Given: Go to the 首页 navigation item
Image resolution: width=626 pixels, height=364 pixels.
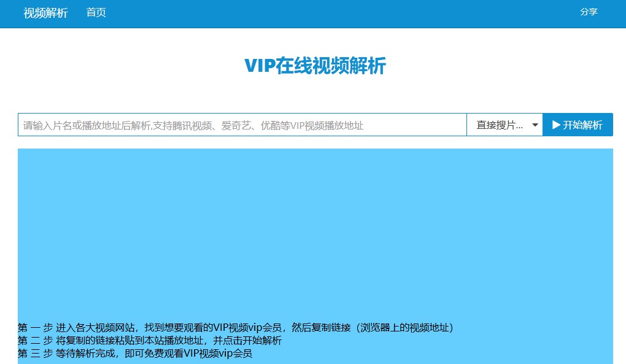Looking at the screenshot, I should pyautogui.click(x=96, y=13).
